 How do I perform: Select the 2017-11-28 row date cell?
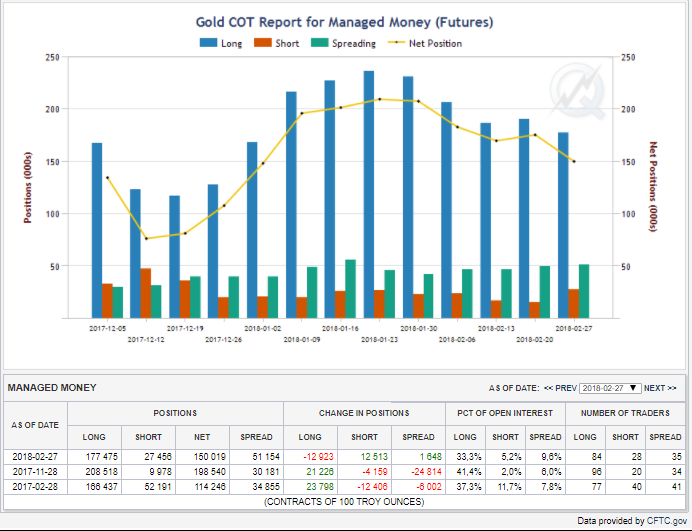coord(35,472)
